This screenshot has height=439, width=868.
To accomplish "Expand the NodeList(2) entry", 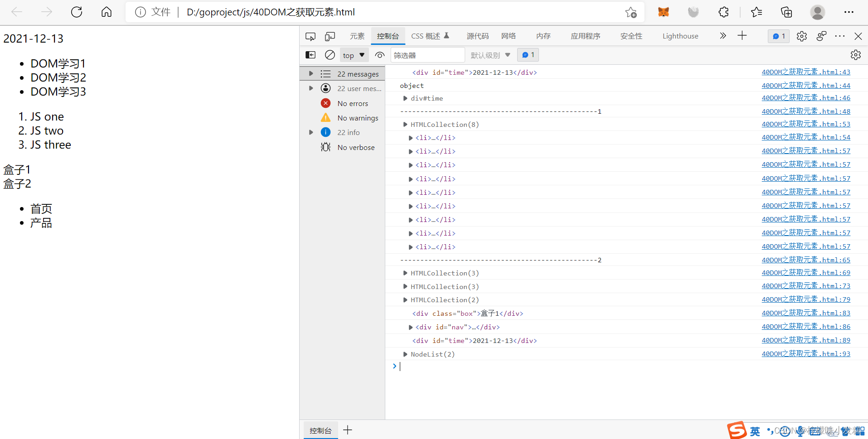I will (x=405, y=354).
